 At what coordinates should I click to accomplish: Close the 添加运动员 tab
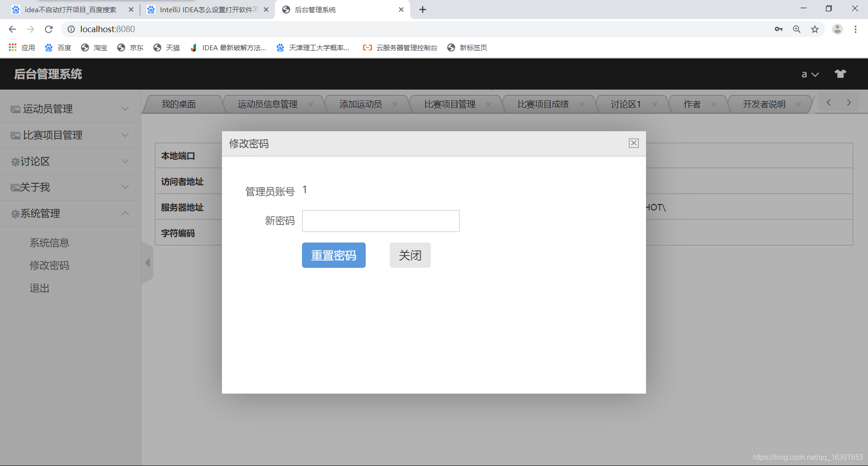coord(395,105)
